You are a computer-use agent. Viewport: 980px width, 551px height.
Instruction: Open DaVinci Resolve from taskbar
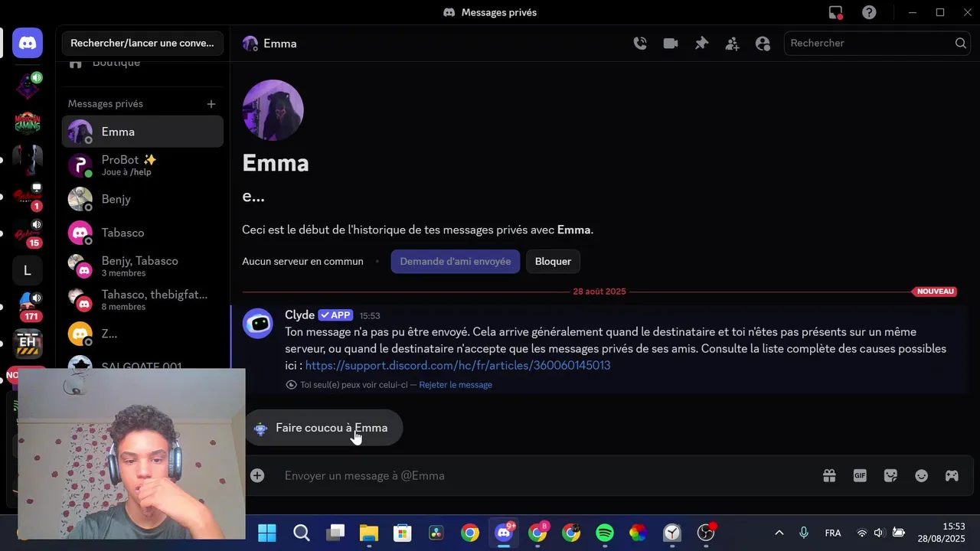436,533
